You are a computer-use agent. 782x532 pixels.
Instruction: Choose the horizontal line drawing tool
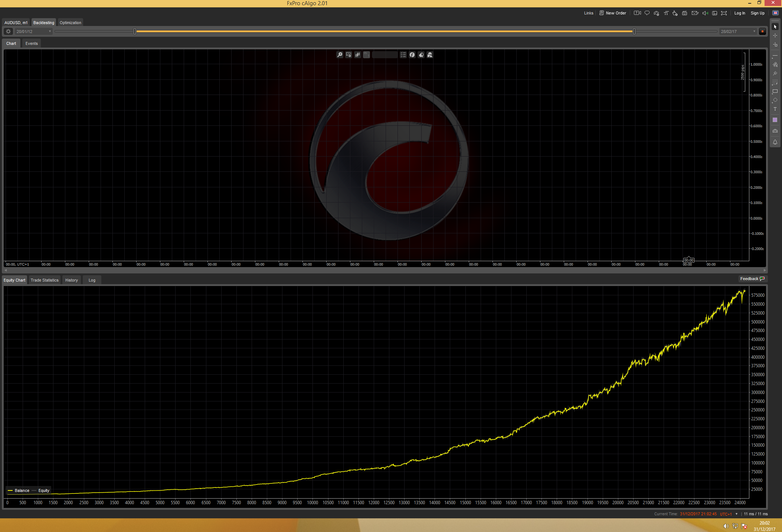775,56
